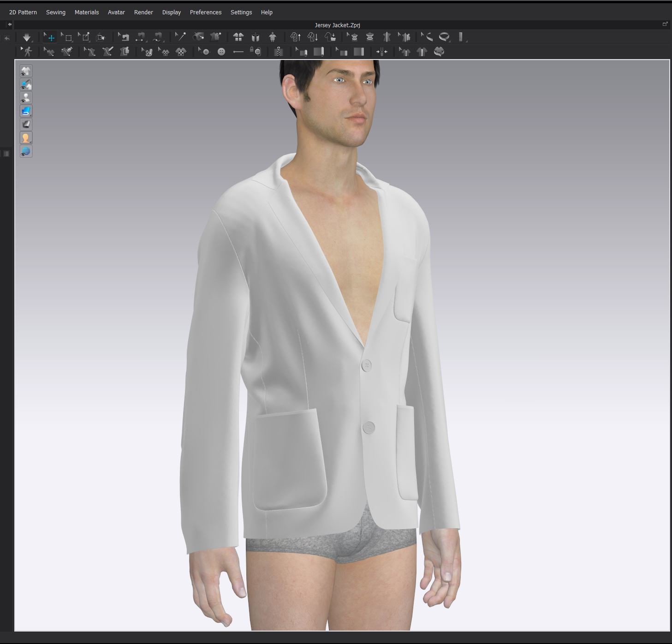
Task: Activate the Select/Move tool
Action: click(51, 37)
